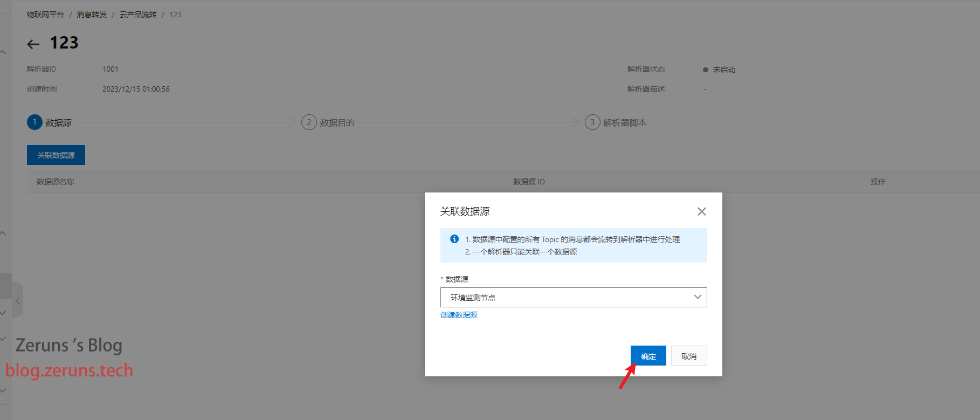Click the 未启动 status indicator
Image resolution: width=980 pixels, height=420 pixels.
point(720,70)
